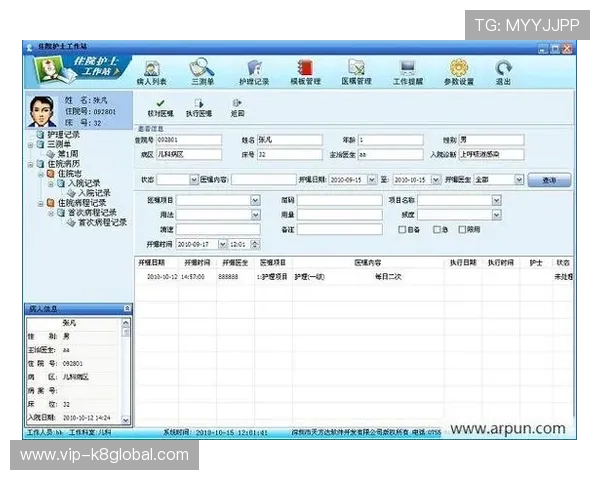Open the 频度 dropdown
Image resolution: width=600 pixels, height=480 pixels.
pyautogui.click(x=496, y=215)
